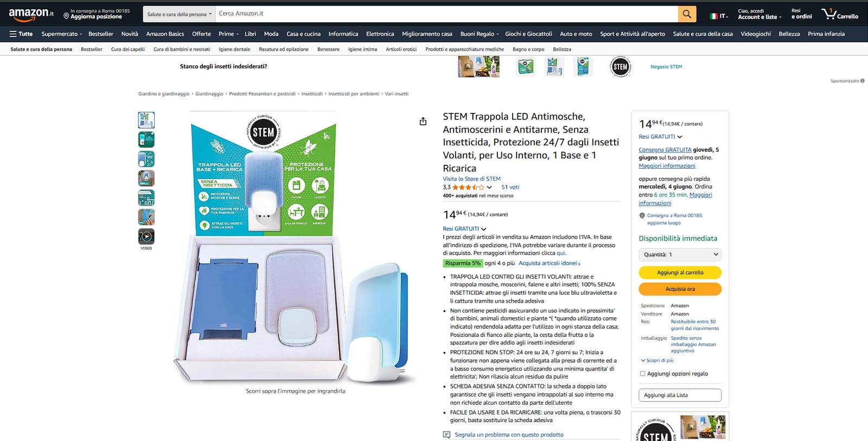Click the orange search magnifier button
Image resolution: width=868 pixels, height=441 pixels.
(687, 14)
